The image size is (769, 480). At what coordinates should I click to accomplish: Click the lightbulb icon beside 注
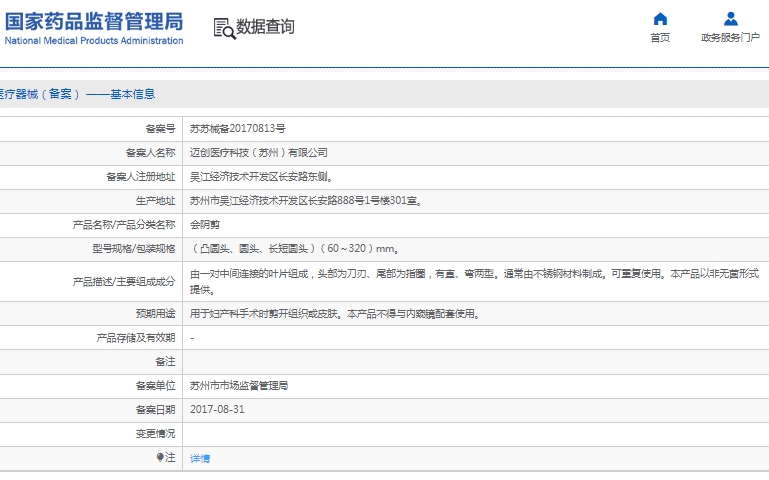(x=160, y=457)
